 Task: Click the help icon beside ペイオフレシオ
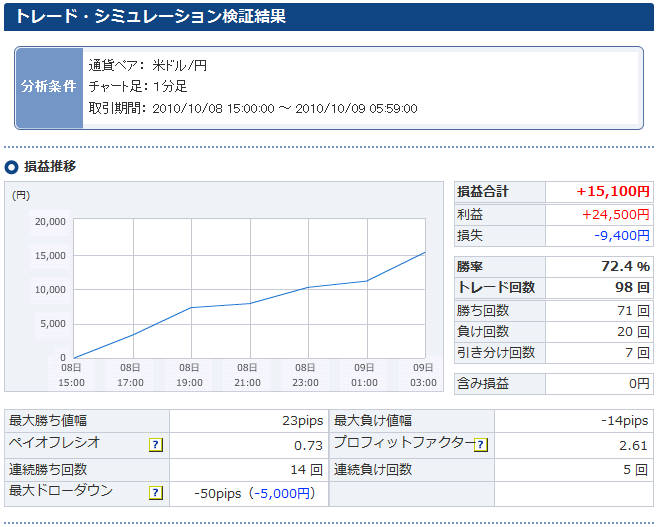156,445
